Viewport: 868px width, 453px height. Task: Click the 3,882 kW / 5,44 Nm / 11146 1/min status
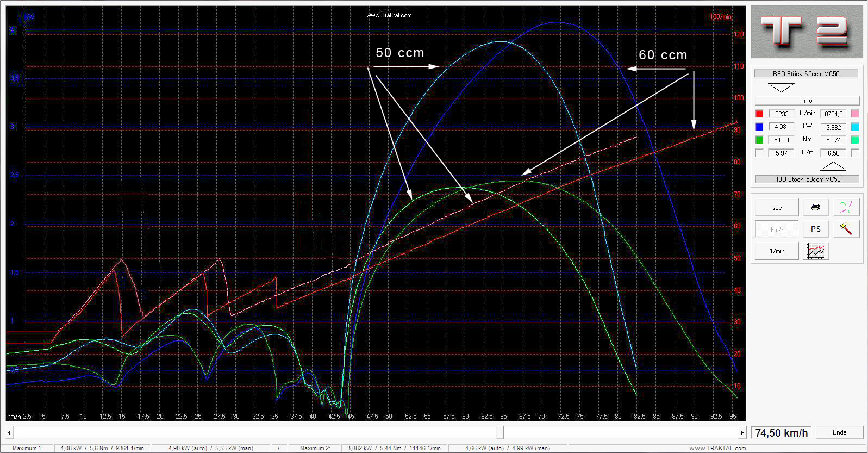point(393,449)
